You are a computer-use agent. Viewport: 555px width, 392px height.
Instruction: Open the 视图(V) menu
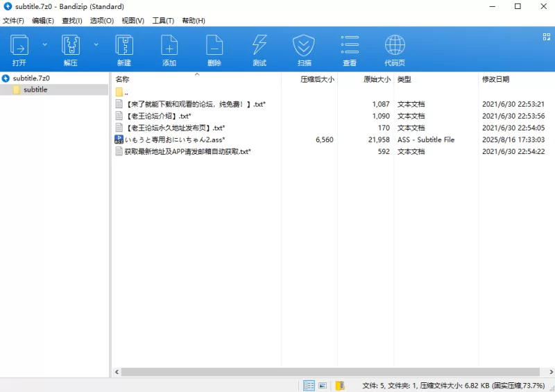(x=133, y=21)
